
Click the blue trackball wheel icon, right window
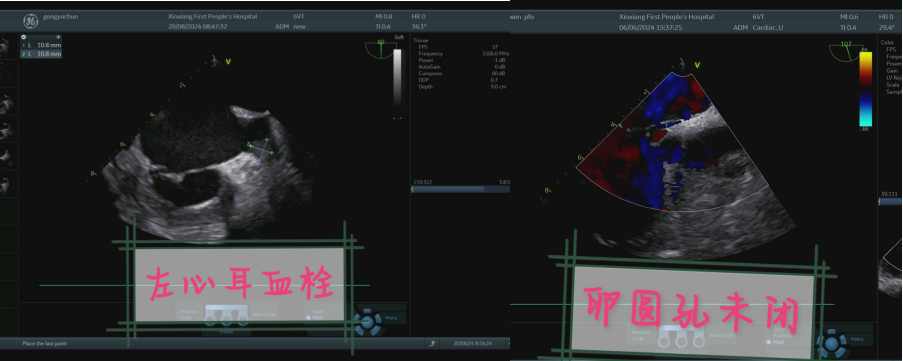tap(832, 344)
